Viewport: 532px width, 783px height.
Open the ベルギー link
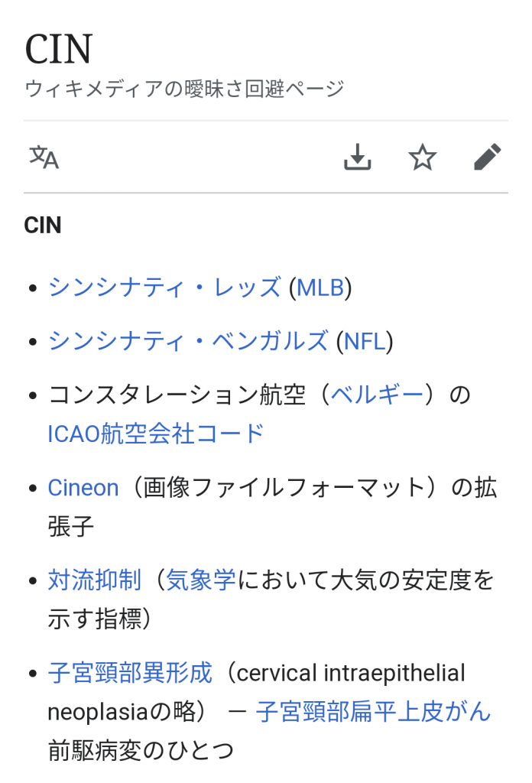378,395
